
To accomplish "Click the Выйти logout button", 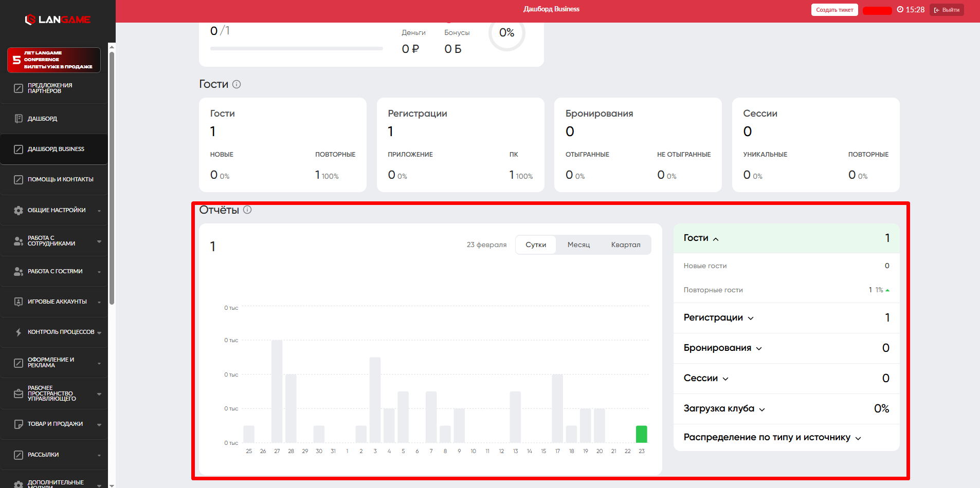I will (x=946, y=10).
